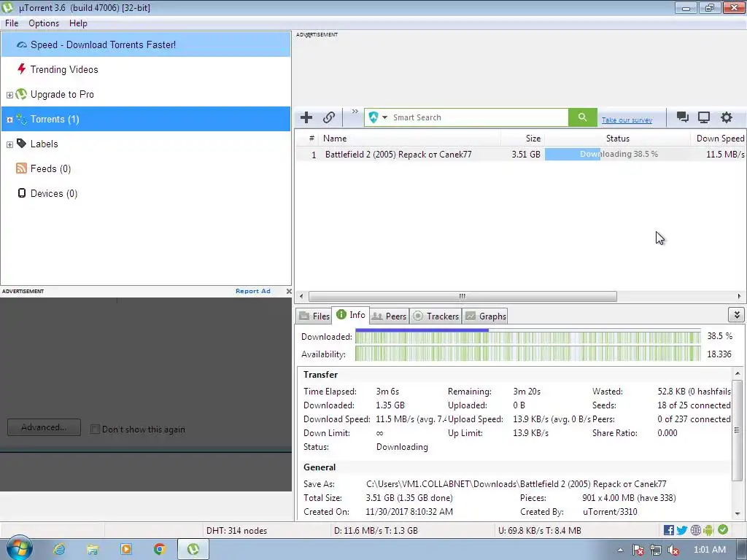
Task: Click the Labels tag icon
Action: point(21,144)
